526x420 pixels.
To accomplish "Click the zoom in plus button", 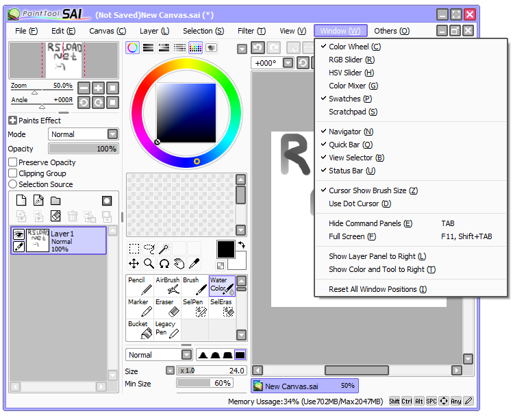I will [99, 88].
